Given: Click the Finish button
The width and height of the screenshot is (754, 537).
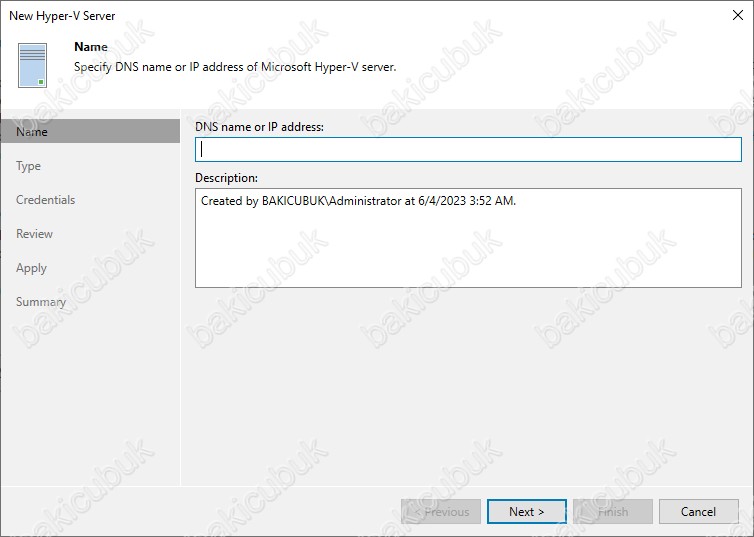Looking at the screenshot, I should pyautogui.click(x=613, y=512).
